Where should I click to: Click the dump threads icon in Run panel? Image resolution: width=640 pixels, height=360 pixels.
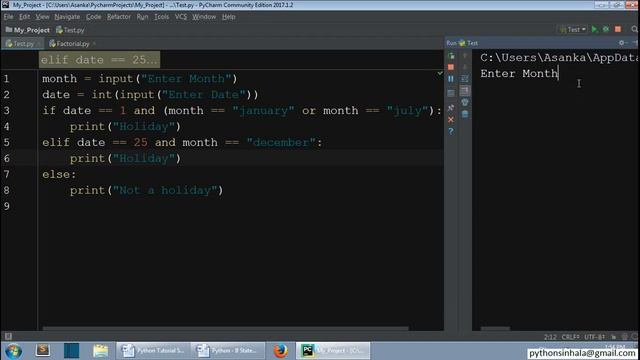click(451, 93)
